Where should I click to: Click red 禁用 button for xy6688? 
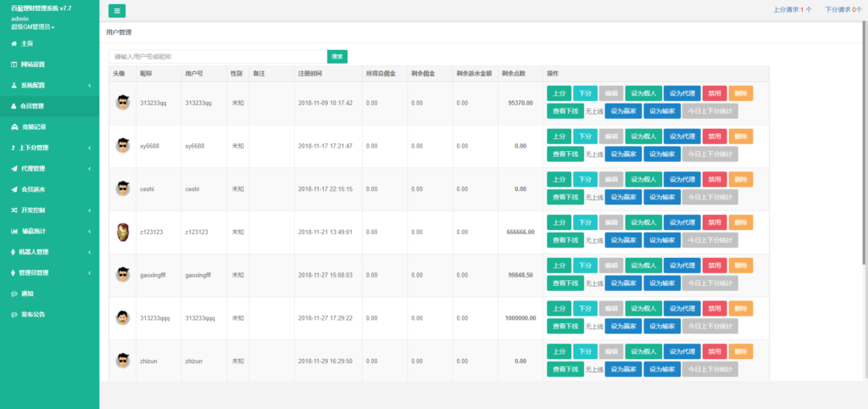pyautogui.click(x=715, y=137)
